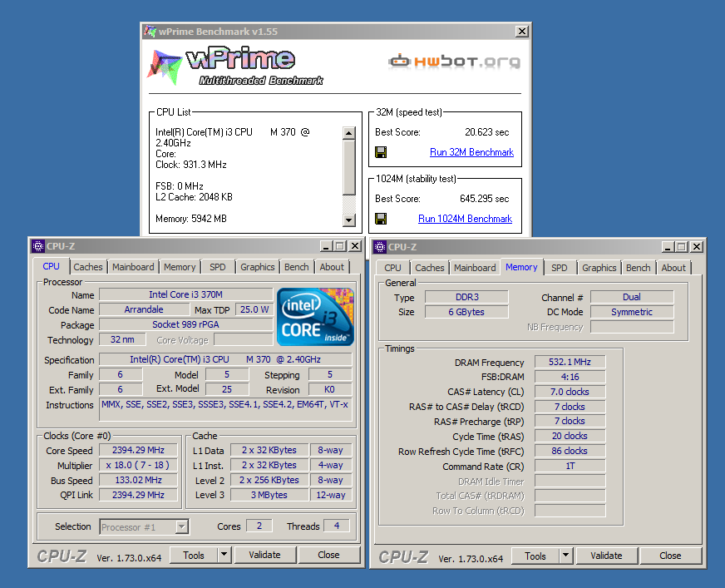Click the Instructions list MMX, SSE field

point(225,409)
